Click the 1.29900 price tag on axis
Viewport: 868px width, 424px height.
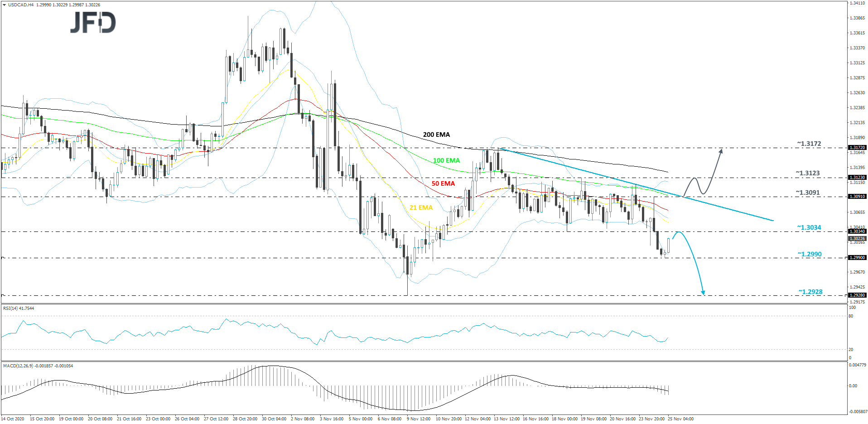click(x=856, y=257)
